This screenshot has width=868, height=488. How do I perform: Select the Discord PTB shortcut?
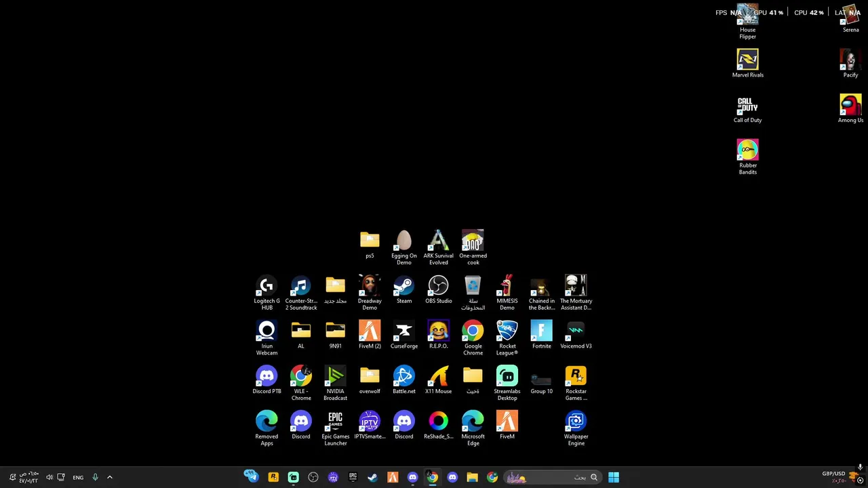267,380
